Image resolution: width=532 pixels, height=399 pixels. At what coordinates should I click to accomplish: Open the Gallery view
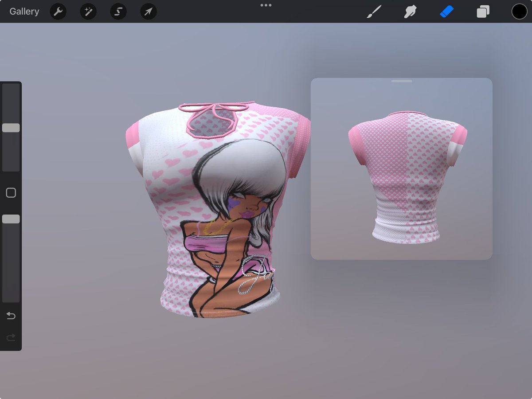[x=24, y=12]
